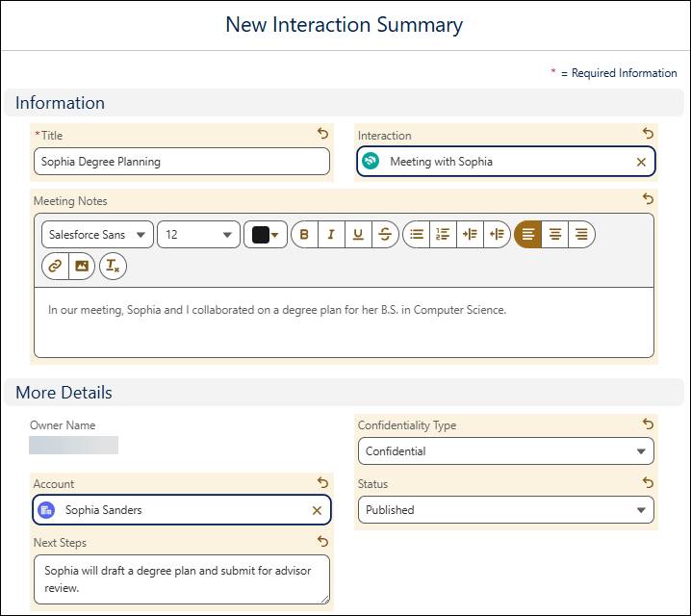Click the indent button

coord(470,235)
